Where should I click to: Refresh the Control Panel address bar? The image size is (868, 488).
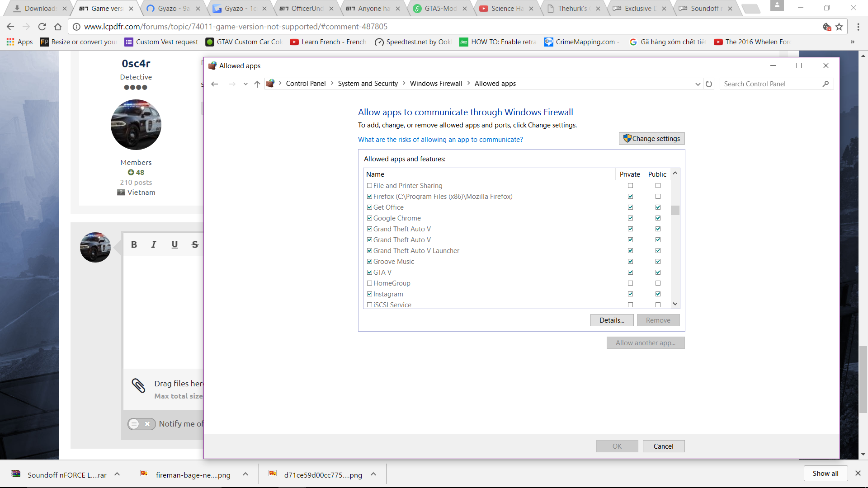709,84
